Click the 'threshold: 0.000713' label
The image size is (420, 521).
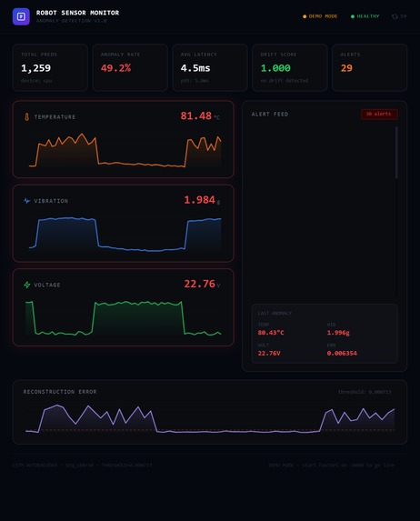coord(365,392)
